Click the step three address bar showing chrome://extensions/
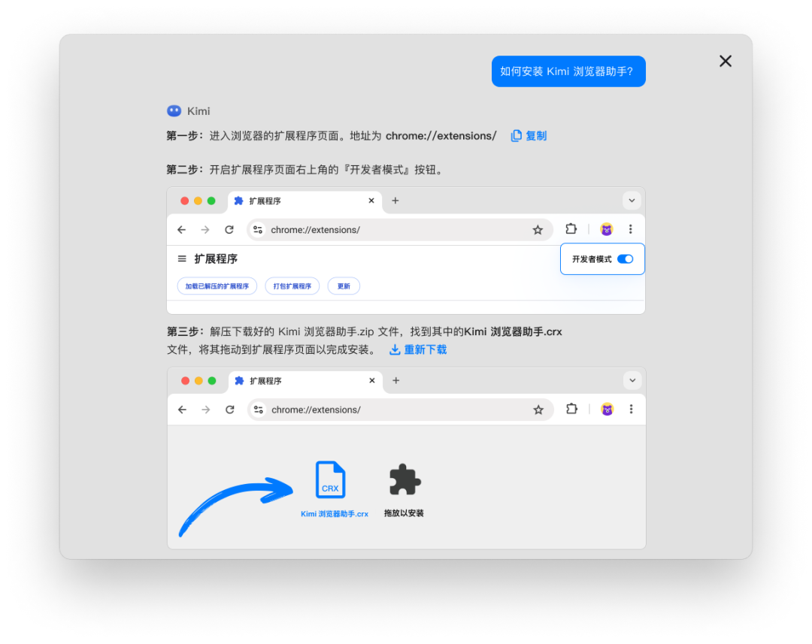Screen dimensions: 812x644 (401, 410)
